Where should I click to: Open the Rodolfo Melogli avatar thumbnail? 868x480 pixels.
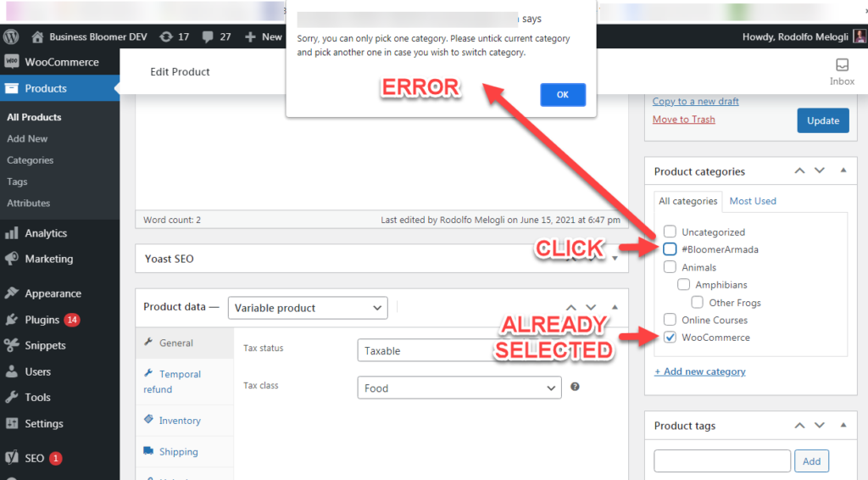(860, 36)
